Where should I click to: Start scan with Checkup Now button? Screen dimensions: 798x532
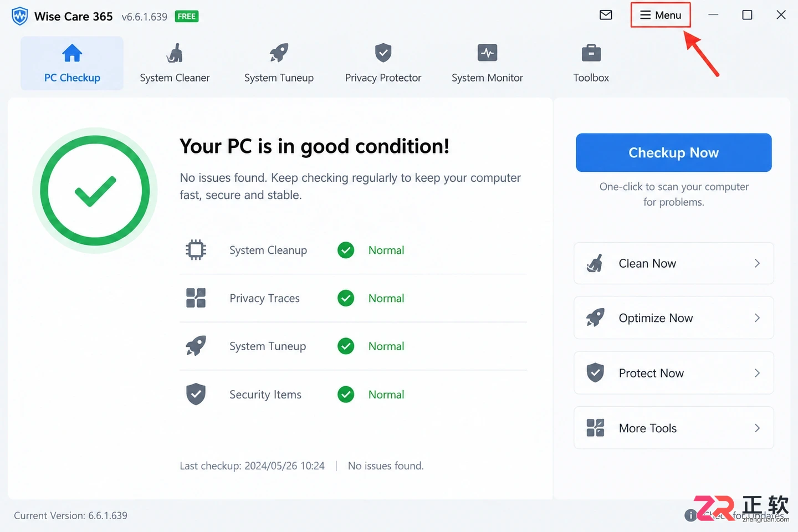[673, 152]
